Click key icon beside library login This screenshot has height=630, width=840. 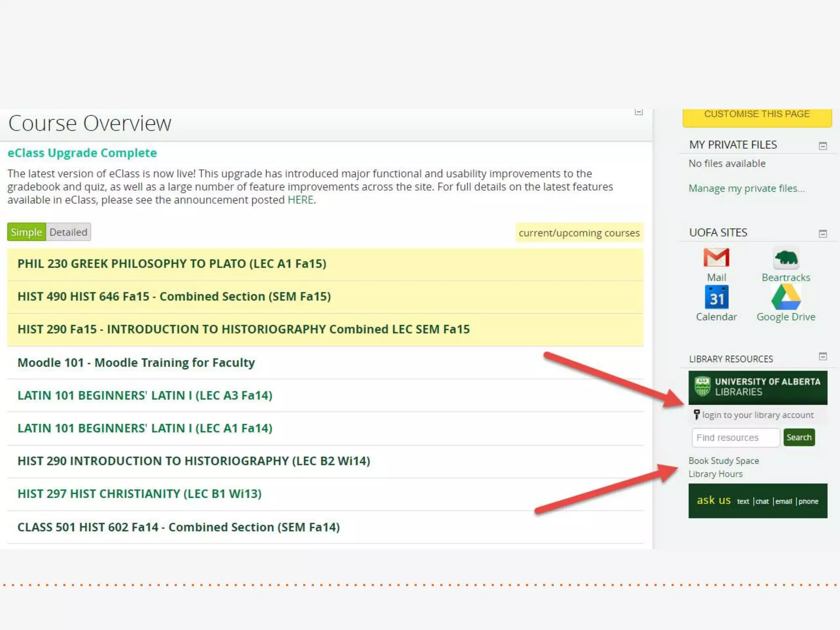coord(696,415)
